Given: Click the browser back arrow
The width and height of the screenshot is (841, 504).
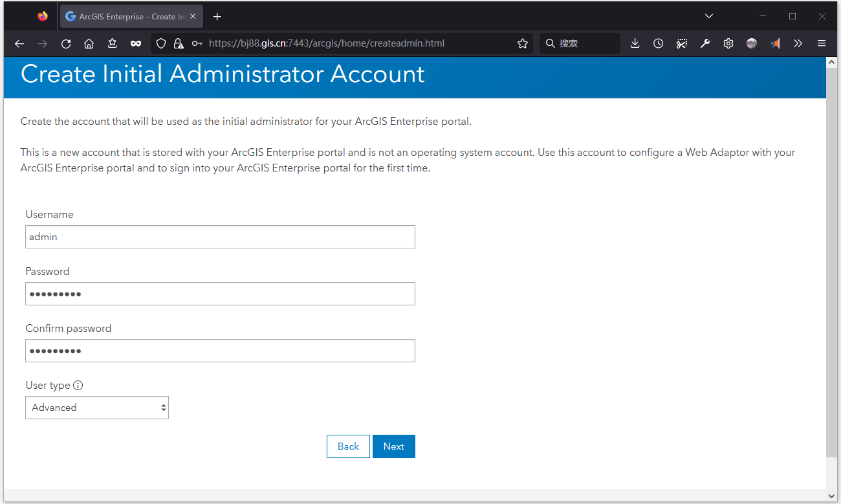Looking at the screenshot, I should pos(19,43).
